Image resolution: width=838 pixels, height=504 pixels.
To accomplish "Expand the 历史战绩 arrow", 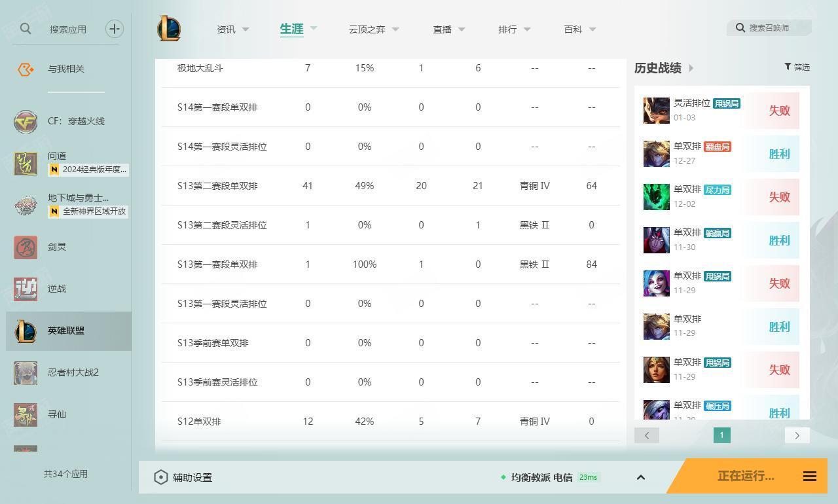I will click(691, 68).
